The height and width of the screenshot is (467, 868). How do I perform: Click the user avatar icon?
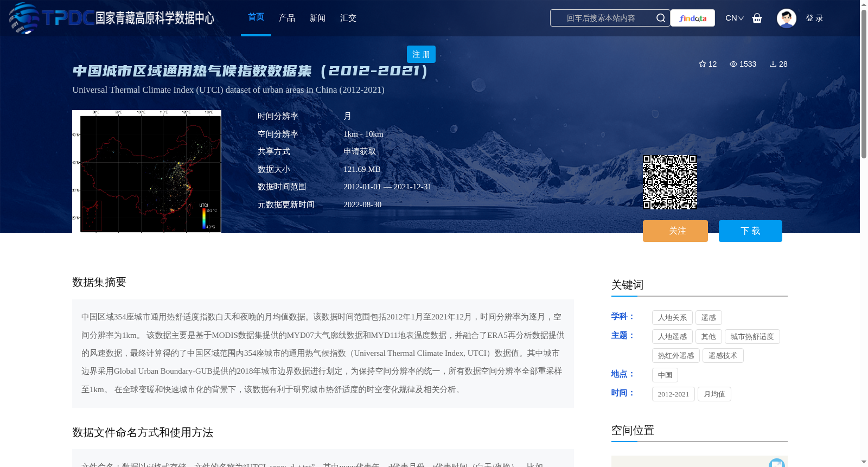click(787, 18)
